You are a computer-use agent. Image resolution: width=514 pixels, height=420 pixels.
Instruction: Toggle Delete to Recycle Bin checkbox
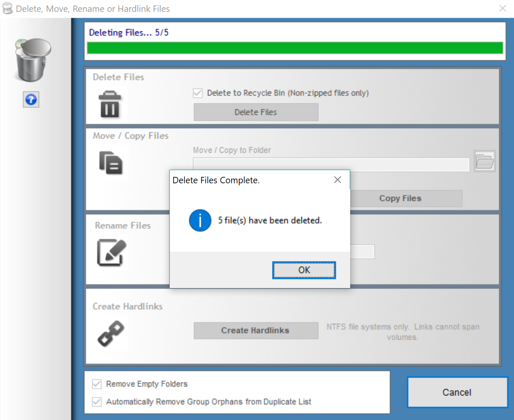(x=198, y=93)
